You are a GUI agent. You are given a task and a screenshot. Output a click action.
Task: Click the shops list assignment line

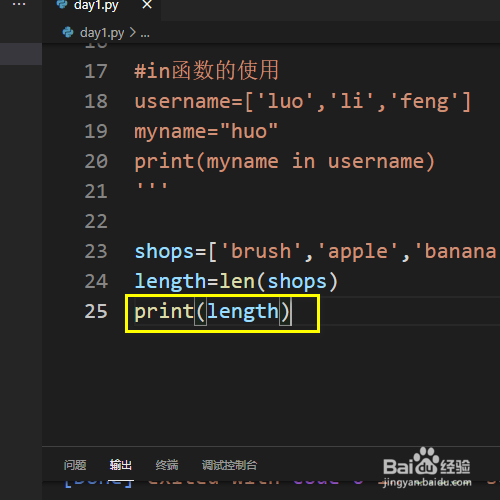pyautogui.click(x=315, y=251)
